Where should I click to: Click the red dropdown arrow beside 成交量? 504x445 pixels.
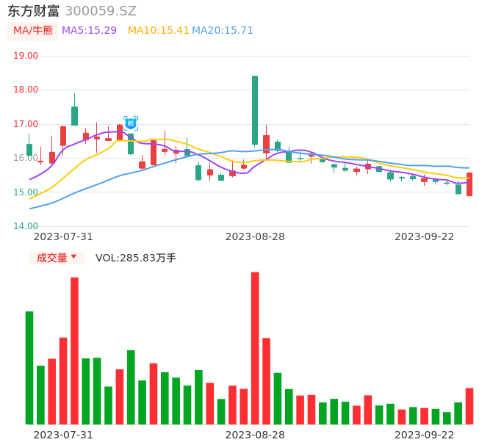74,256
